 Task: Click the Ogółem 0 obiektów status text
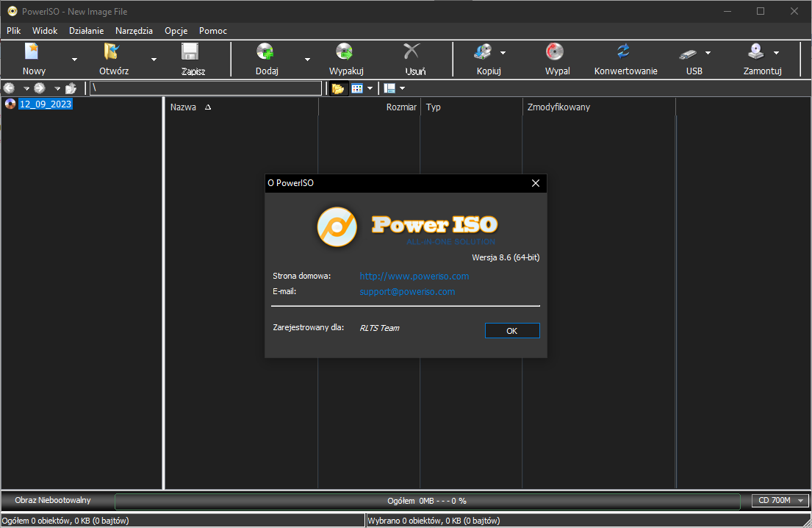[x=65, y=520]
